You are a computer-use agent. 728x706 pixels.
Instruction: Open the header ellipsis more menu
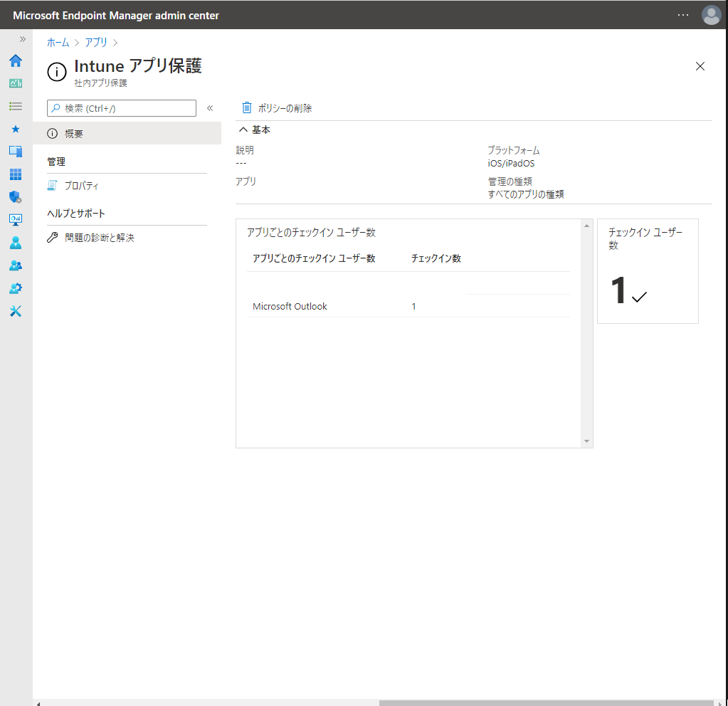point(683,15)
